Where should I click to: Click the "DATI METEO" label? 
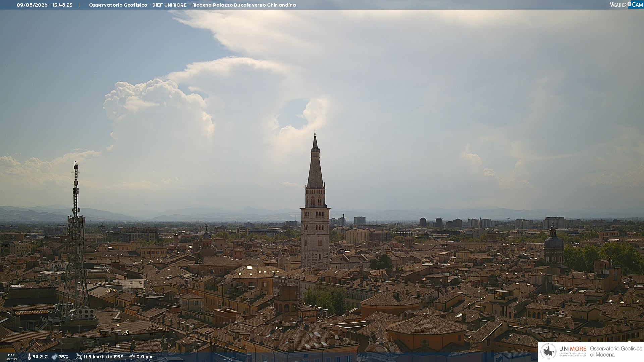tap(12, 357)
